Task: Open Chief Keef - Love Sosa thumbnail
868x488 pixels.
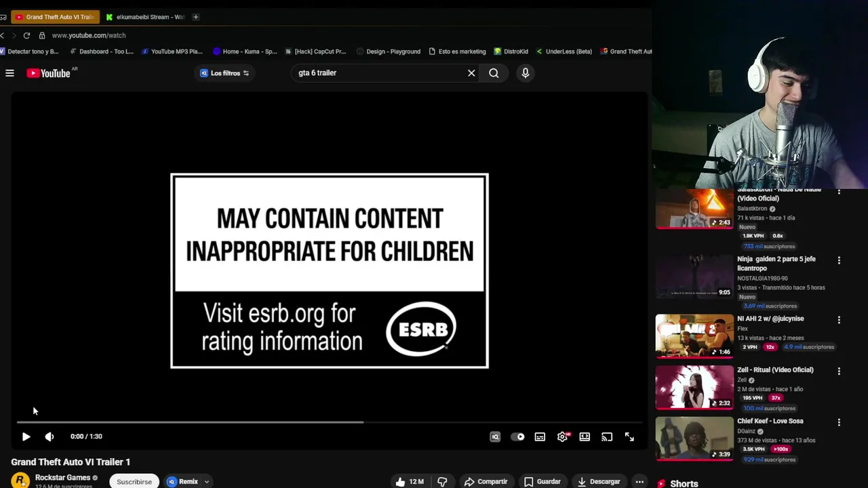Action: (694, 439)
